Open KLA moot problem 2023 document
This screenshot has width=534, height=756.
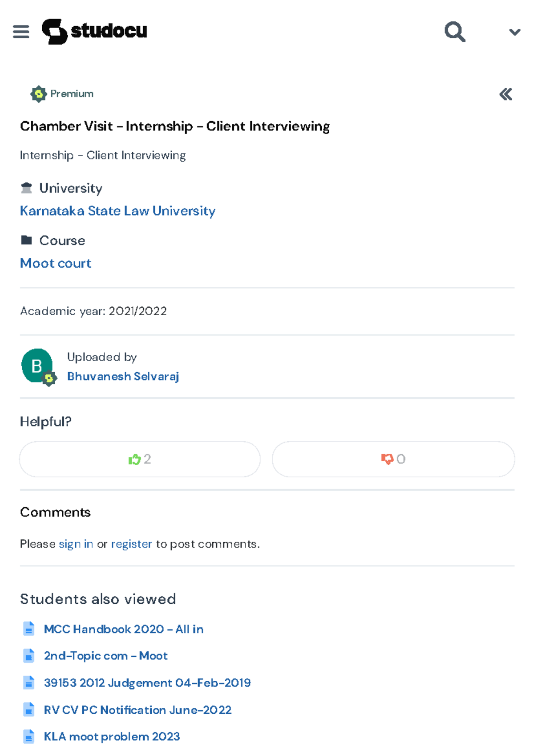pos(111,736)
